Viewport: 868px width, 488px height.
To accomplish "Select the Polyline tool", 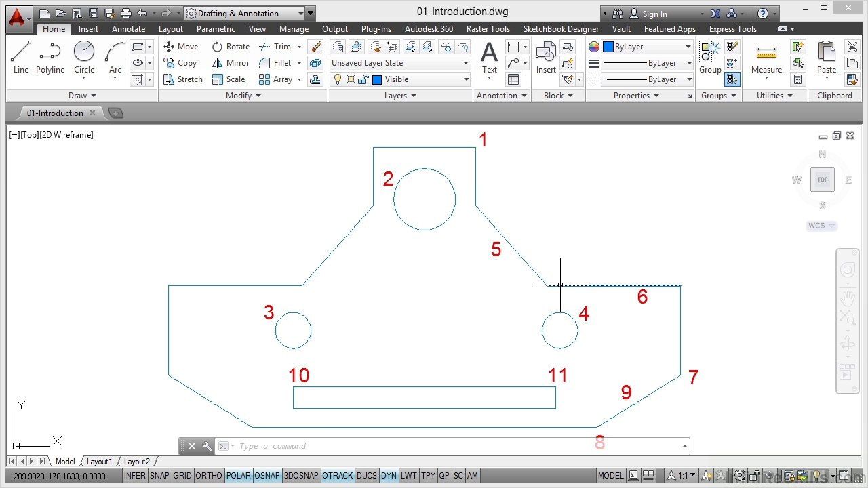I will [50, 58].
